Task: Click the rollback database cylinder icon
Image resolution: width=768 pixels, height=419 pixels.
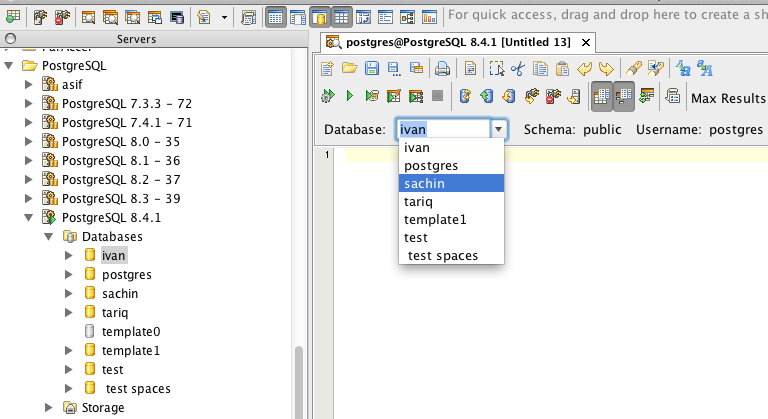Action: click(x=508, y=96)
